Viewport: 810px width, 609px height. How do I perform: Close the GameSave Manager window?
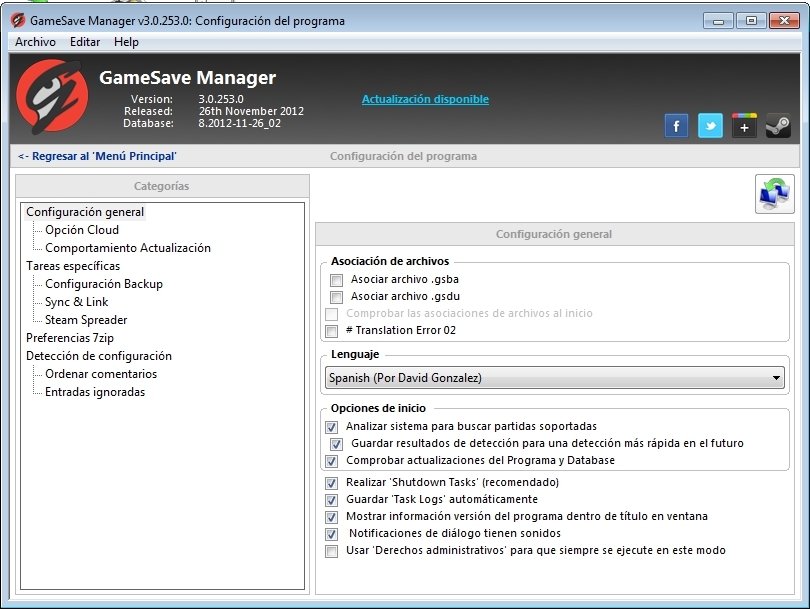coord(784,21)
